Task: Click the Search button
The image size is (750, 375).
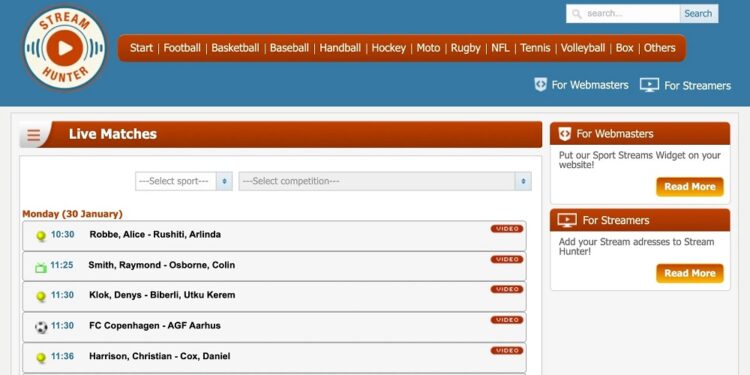Action: (x=698, y=13)
